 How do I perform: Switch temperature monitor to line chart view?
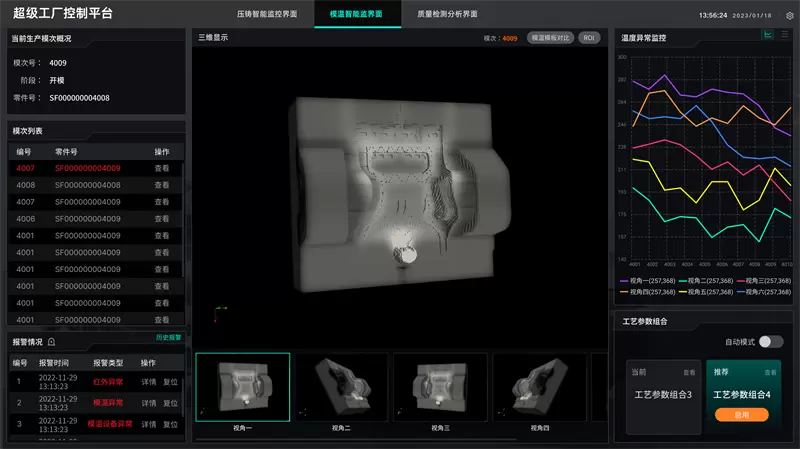[x=768, y=35]
